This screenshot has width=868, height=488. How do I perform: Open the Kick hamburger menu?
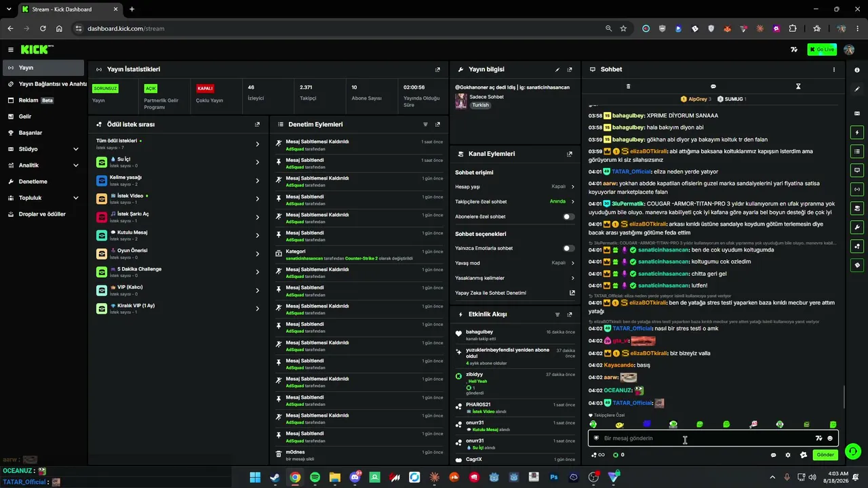(11, 49)
